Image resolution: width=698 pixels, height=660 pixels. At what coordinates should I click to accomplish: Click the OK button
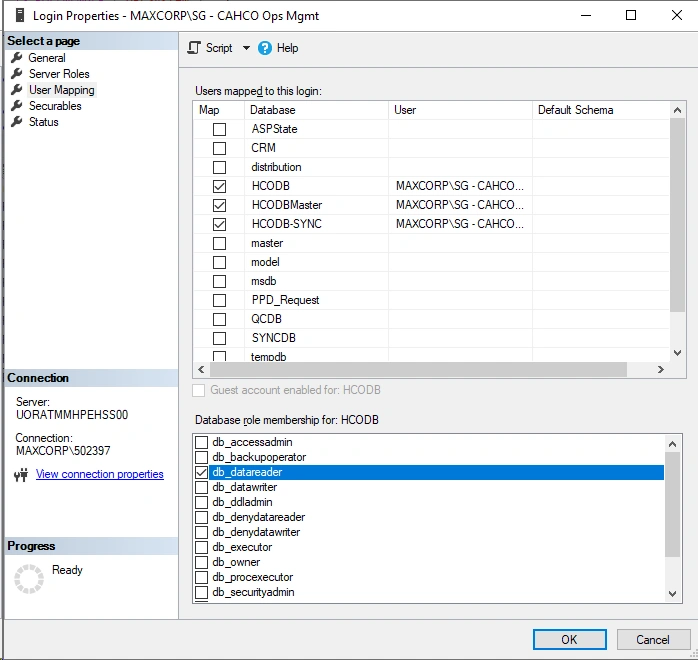[x=569, y=640]
